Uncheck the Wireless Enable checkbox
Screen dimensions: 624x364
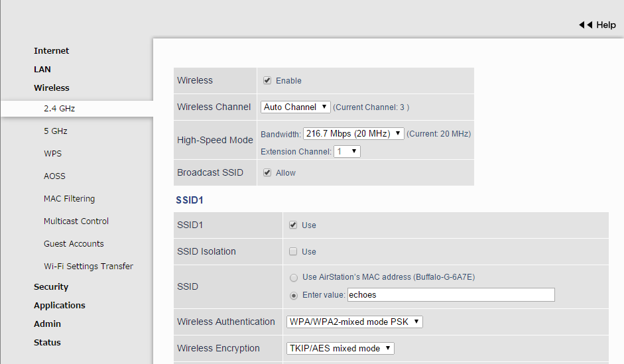click(x=267, y=80)
